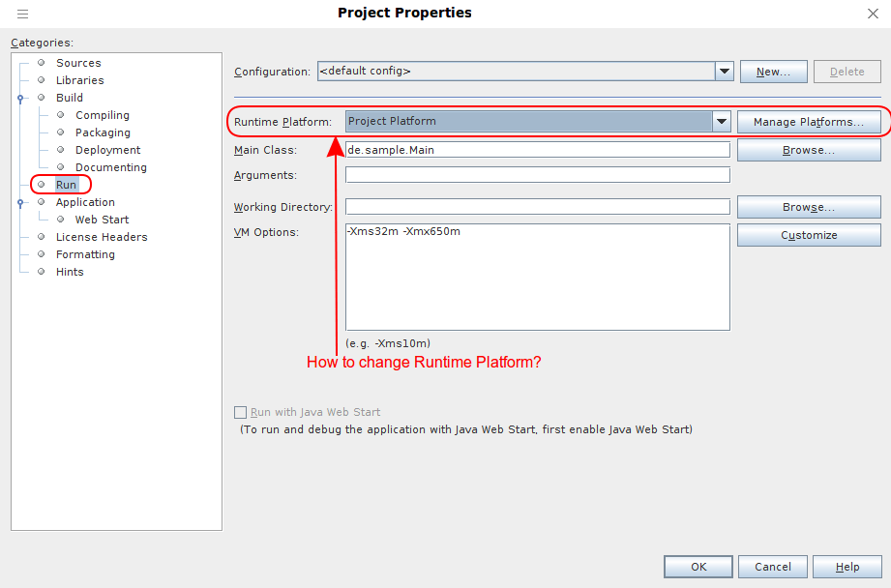Select the Run category
Screen dimensions: 891x588
[68, 185]
